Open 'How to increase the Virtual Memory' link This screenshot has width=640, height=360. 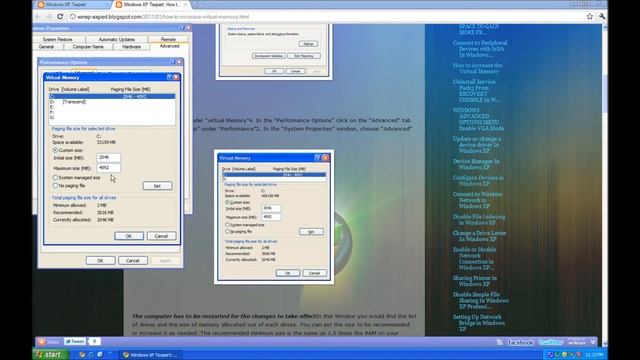[x=478, y=68]
